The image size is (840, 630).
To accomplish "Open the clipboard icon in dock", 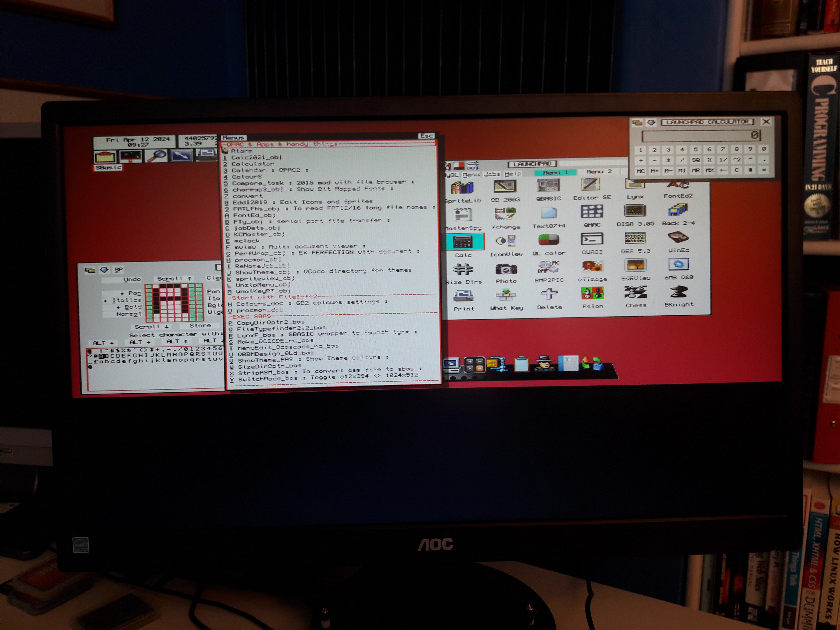I will coord(521,364).
